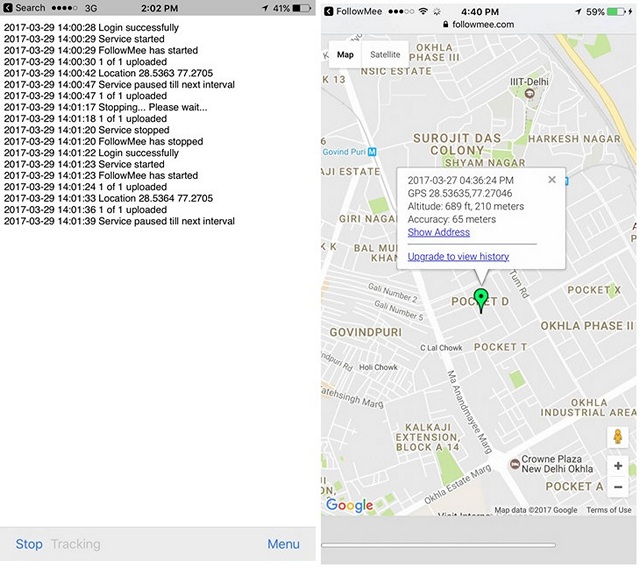Screen dimensions: 640x568
Task: Click the Holi Chowk map label
Action: (x=378, y=367)
